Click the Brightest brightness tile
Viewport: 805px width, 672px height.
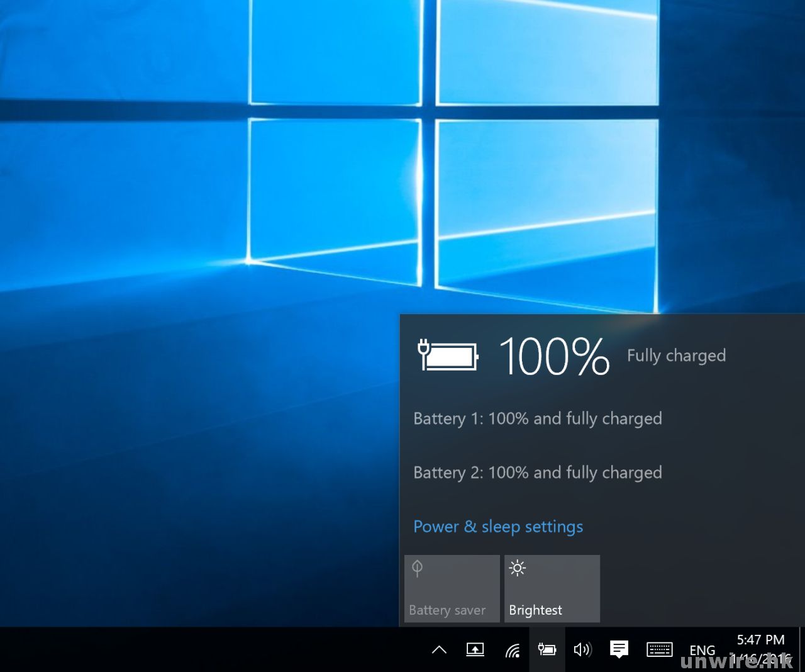[x=552, y=589]
